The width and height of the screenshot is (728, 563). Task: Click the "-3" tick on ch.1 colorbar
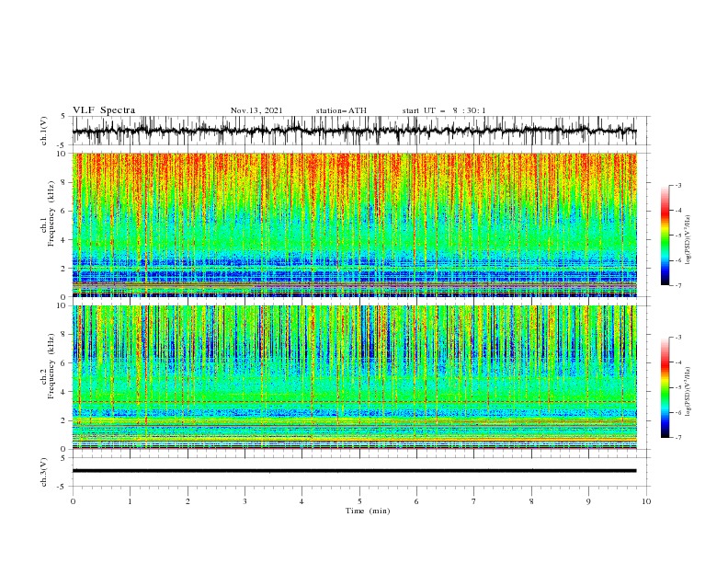[678, 185]
